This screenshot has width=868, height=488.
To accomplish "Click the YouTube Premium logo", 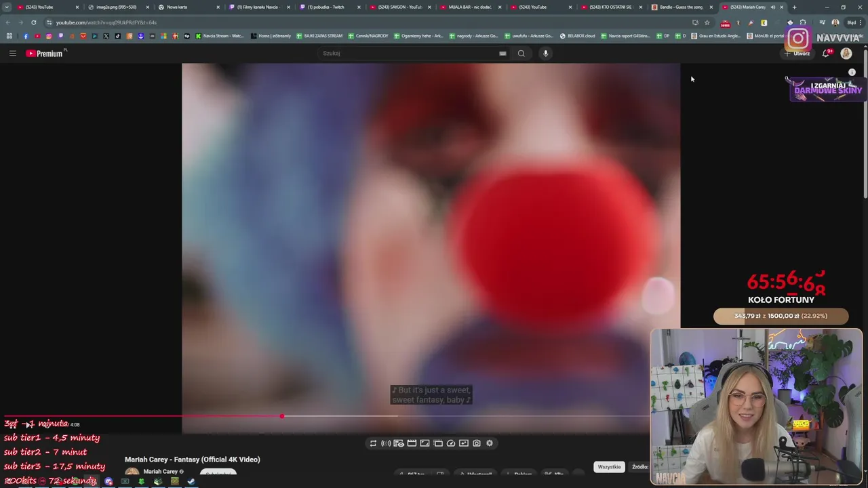I will (45, 53).
